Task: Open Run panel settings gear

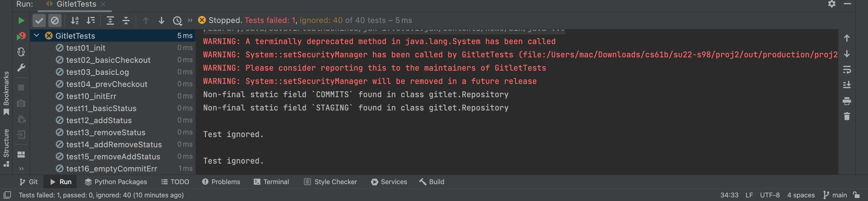Action: coord(832,4)
